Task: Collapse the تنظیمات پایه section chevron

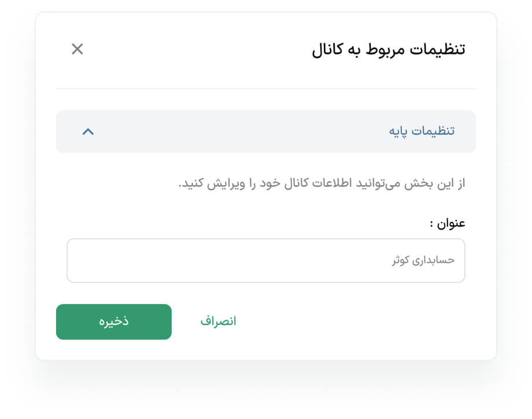Action: pos(88,132)
